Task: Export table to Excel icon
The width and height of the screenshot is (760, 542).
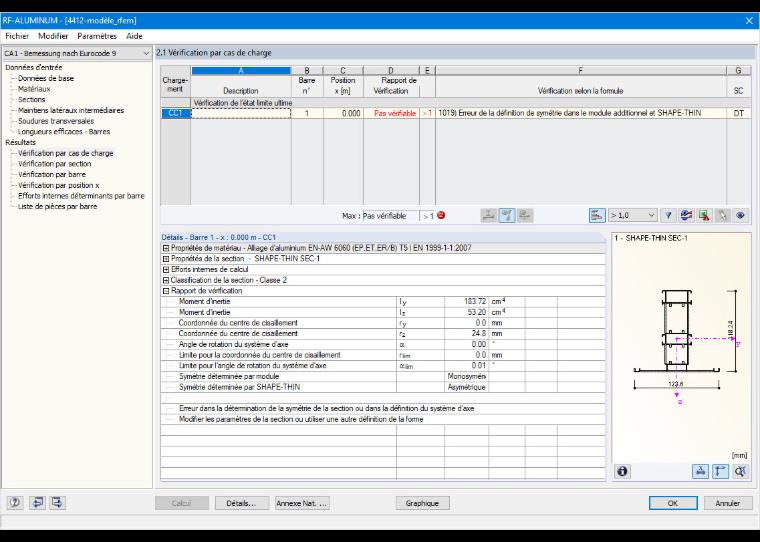Action: pyautogui.click(x=704, y=215)
